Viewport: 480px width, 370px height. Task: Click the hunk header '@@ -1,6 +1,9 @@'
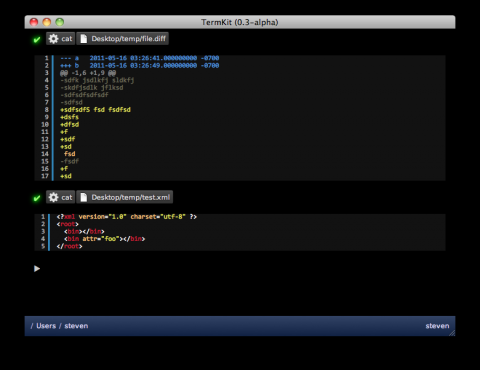pyautogui.click(x=88, y=73)
